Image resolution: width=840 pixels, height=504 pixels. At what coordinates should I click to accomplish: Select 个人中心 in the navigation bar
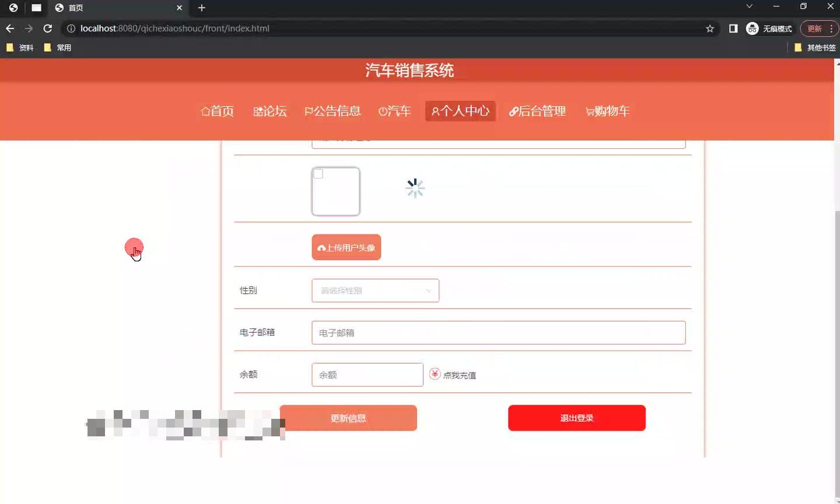[x=460, y=111]
